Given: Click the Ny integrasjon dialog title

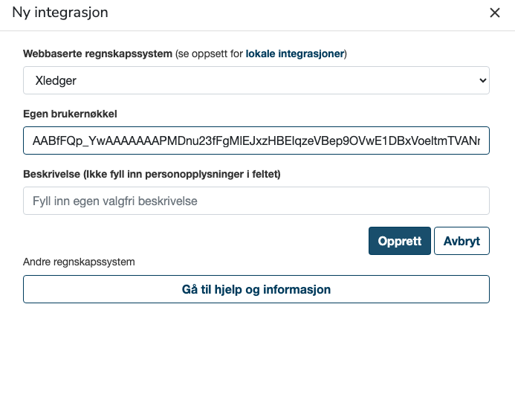Looking at the screenshot, I should click(x=60, y=13).
